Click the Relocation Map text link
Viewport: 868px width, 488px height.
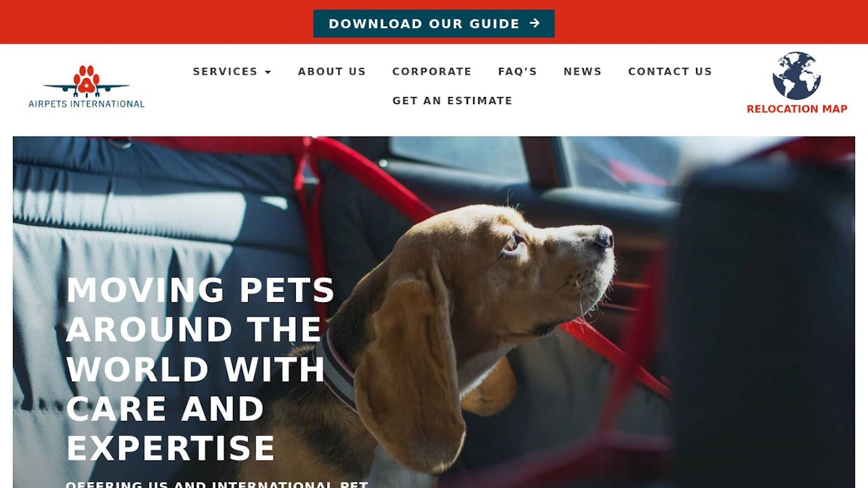pos(796,109)
